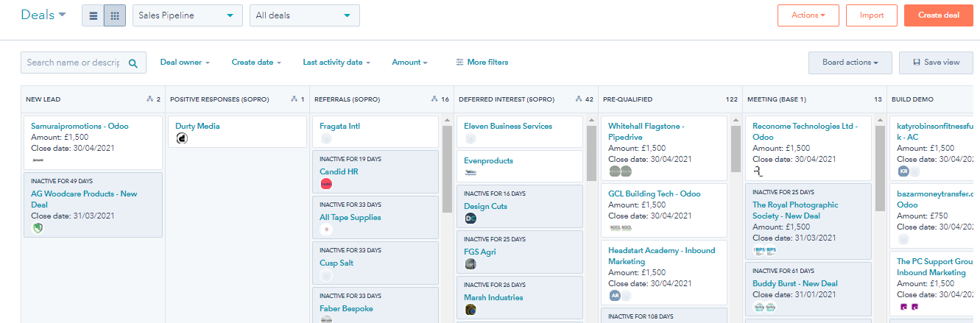This screenshot has height=323, width=980.
Task: Open the Samuraipromotions - Odoo deal
Action: tap(80, 126)
